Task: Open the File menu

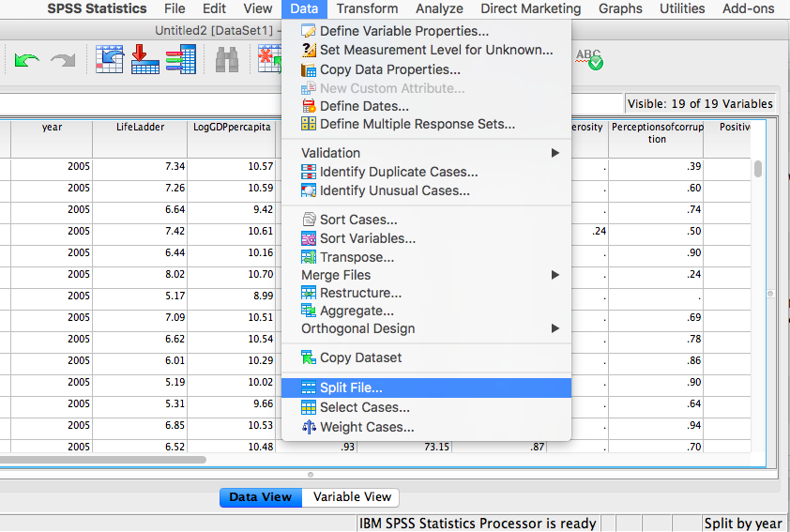Action: [x=175, y=8]
